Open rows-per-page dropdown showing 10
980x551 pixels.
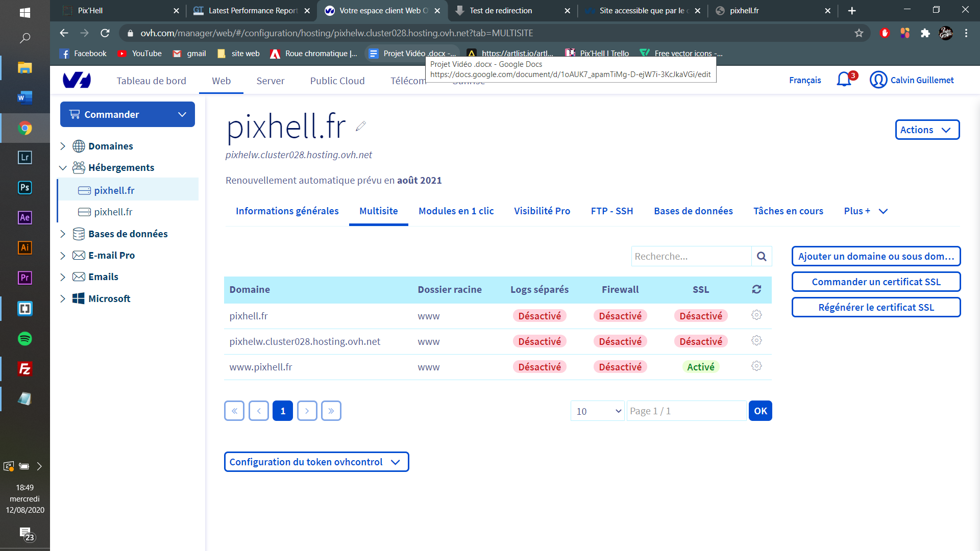point(598,411)
